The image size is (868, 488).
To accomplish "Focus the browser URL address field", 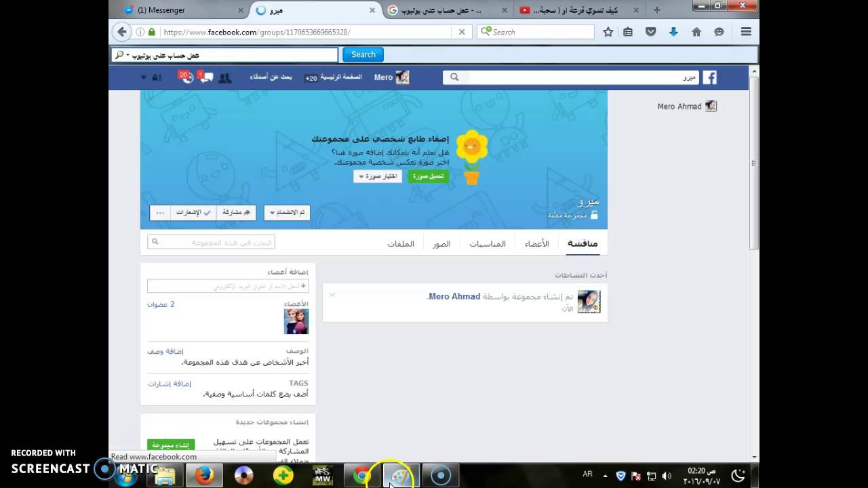I will tap(305, 32).
